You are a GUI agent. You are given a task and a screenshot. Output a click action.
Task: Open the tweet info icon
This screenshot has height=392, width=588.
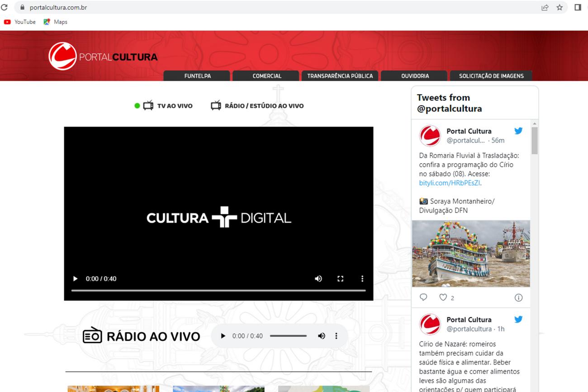coord(519,298)
